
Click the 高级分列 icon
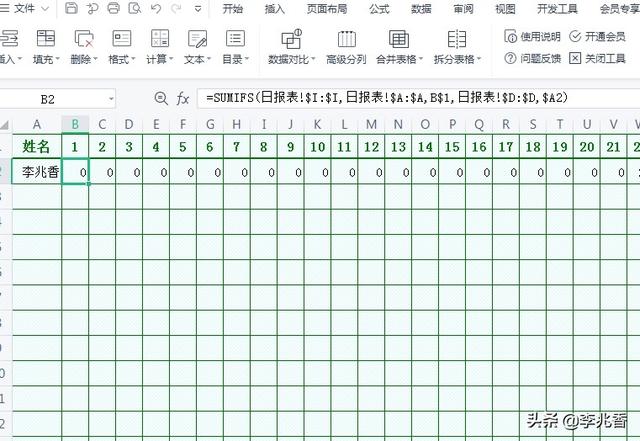coord(347,39)
